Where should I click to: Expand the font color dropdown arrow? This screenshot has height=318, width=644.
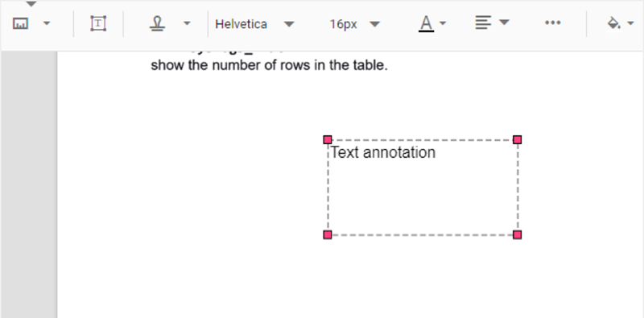[443, 23]
